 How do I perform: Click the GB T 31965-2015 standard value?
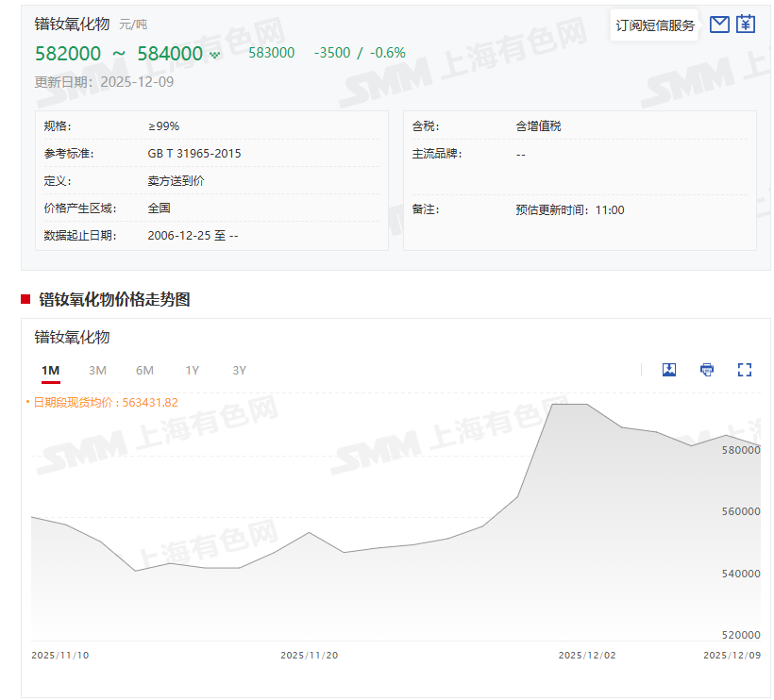coord(194,153)
